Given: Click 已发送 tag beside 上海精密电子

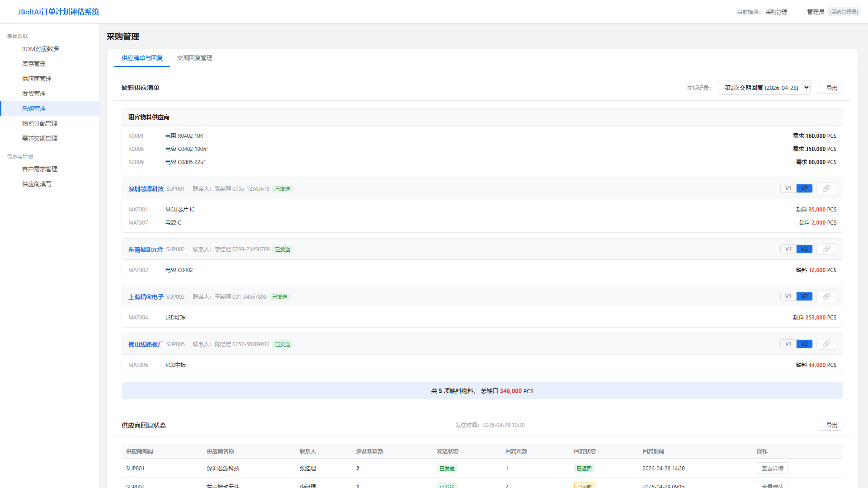Looking at the screenshot, I should click(x=279, y=297).
